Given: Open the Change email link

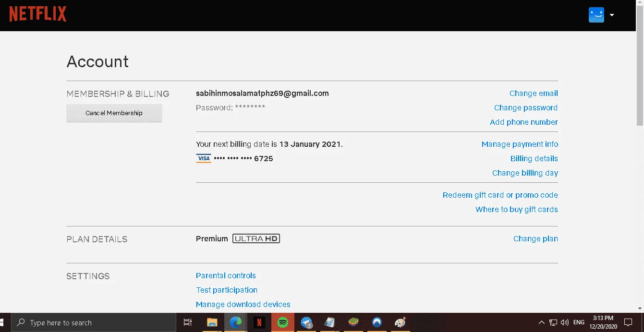Looking at the screenshot, I should pos(534,94).
